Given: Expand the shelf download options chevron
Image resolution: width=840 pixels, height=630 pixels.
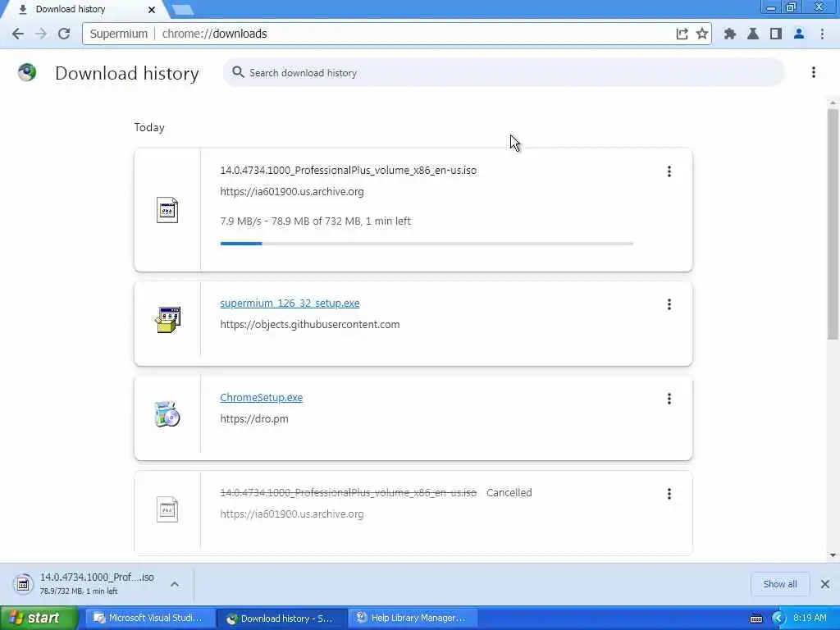Looking at the screenshot, I should (175, 584).
